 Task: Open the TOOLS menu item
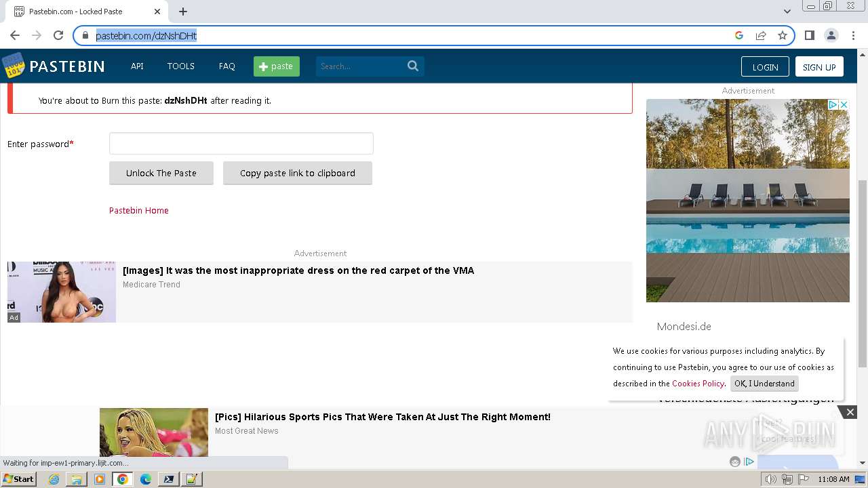point(181,66)
